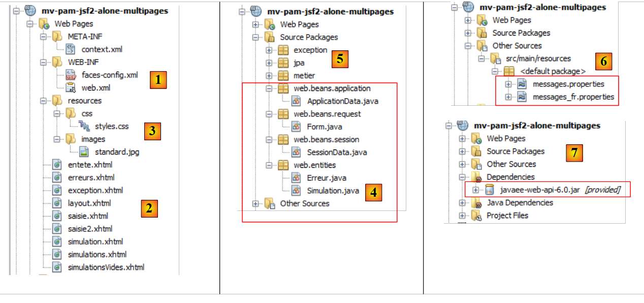This screenshot has height=303, width=644.
Task: Click the package icon beside web.entities
Action: pos(283,165)
